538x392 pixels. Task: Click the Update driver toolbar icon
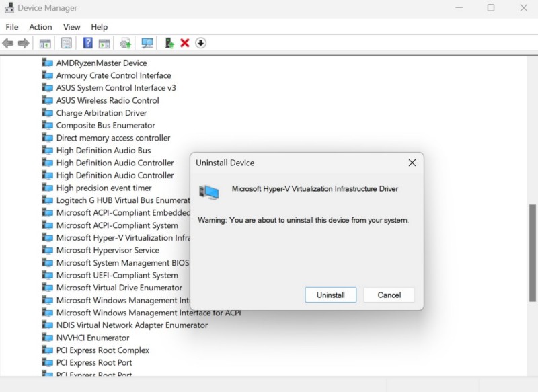click(126, 44)
